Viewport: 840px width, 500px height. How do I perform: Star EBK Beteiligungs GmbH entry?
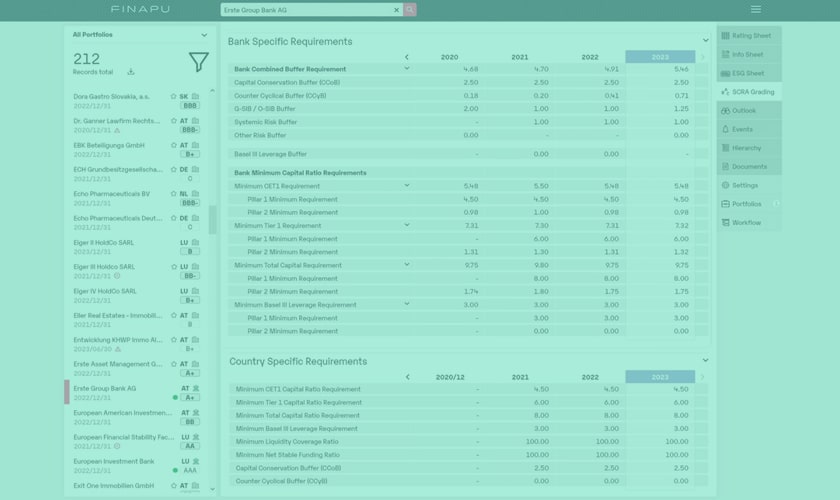pos(173,145)
